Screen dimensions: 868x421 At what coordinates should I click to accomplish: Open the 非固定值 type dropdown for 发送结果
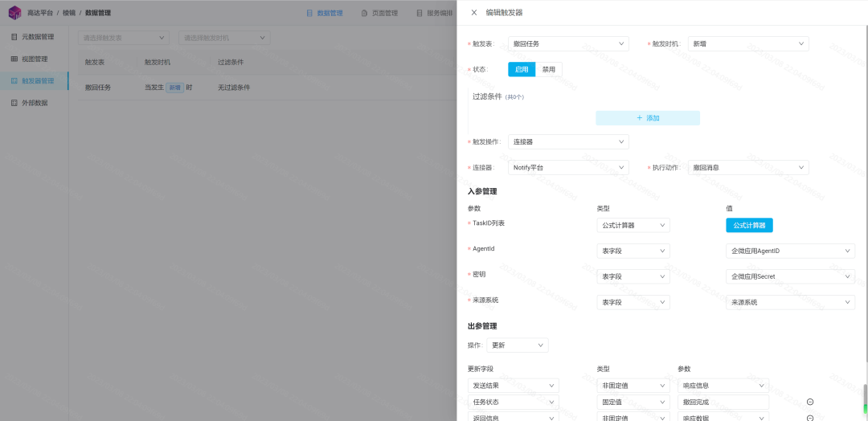(x=633, y=386)
